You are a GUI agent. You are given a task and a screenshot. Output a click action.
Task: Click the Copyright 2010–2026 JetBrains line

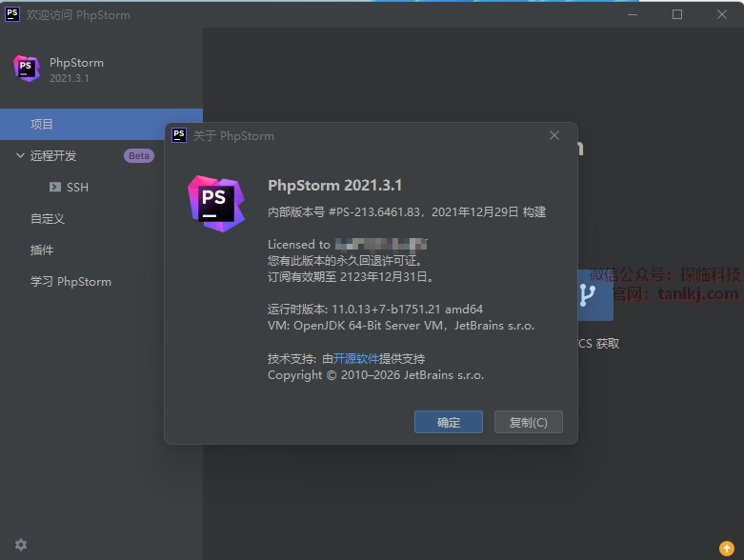pos(375,375)
